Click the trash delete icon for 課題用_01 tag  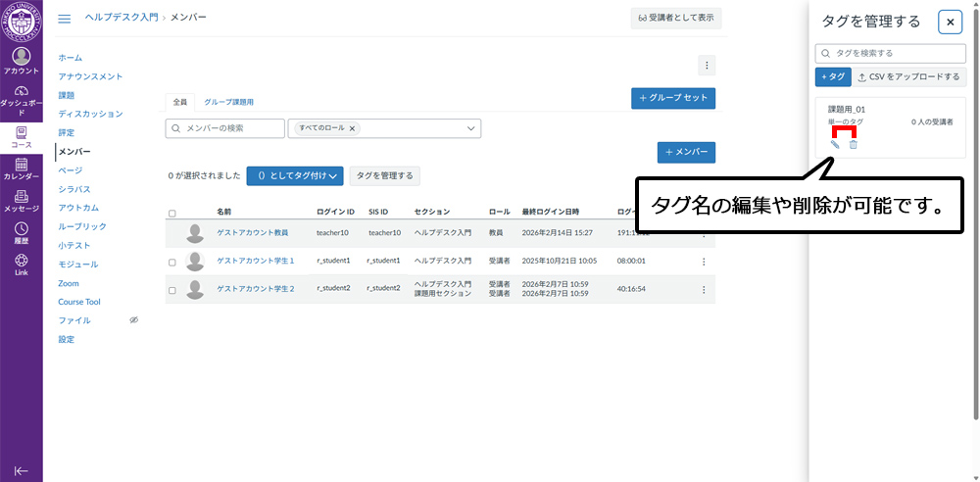(x=853, y=145)
